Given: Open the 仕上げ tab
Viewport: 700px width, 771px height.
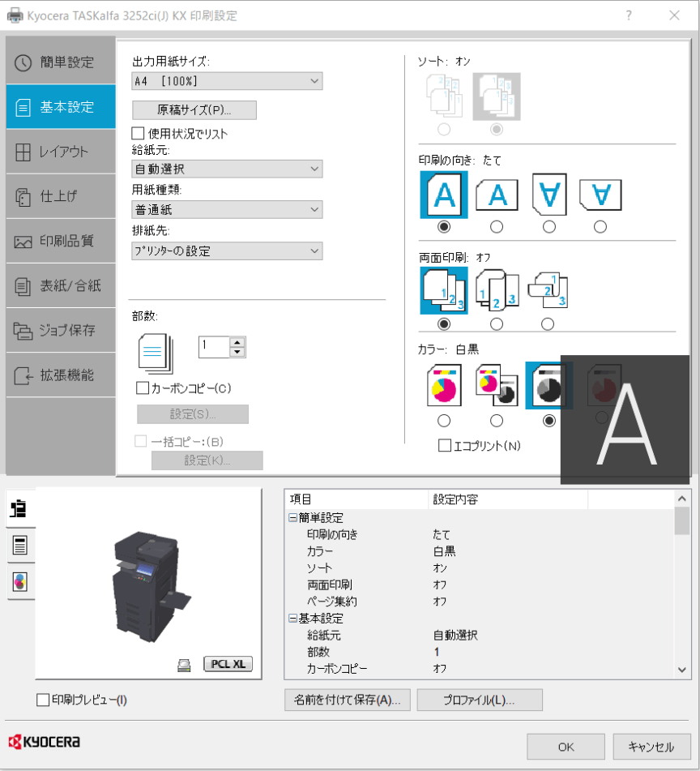Looking at the screenshot, I should (61, 196).
